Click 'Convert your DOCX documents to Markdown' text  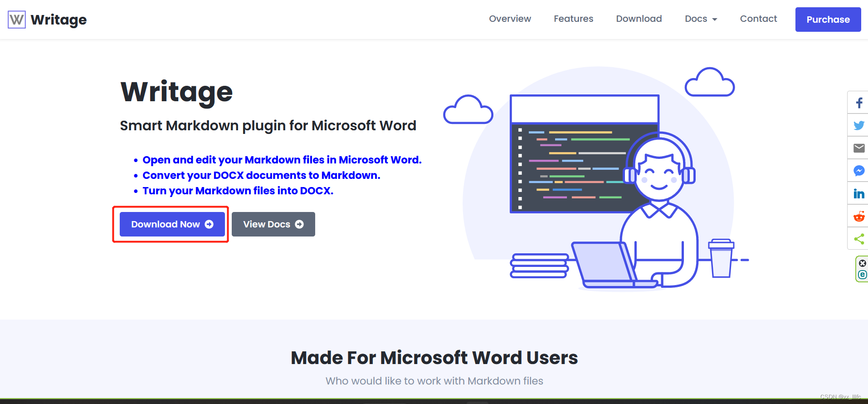[261, 175]
